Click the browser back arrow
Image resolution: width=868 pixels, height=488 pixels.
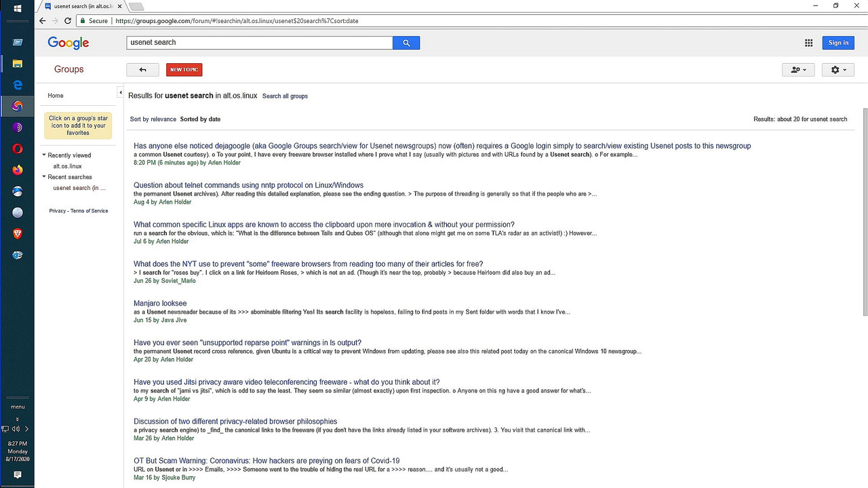pos(43,20)
